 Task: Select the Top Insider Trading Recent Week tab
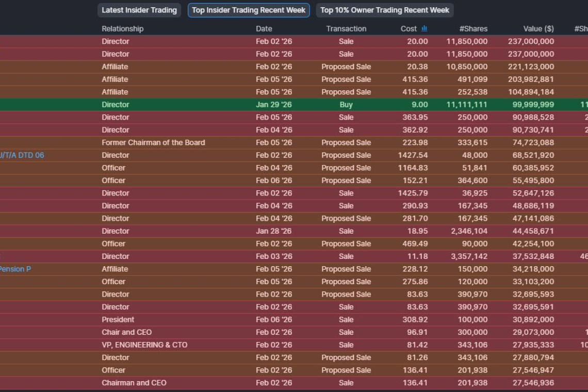click(248, 10)
